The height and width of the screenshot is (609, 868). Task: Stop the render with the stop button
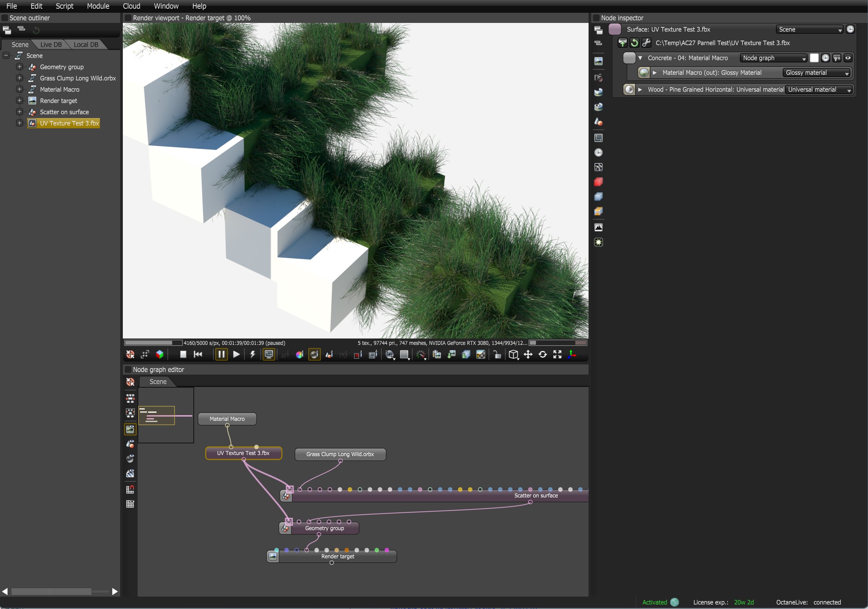coord(183,354)
